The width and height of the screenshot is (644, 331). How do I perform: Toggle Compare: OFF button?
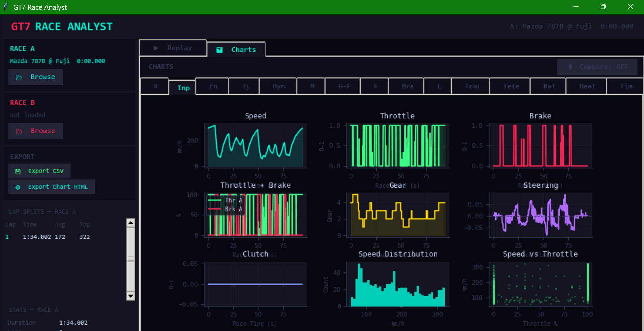597,67
